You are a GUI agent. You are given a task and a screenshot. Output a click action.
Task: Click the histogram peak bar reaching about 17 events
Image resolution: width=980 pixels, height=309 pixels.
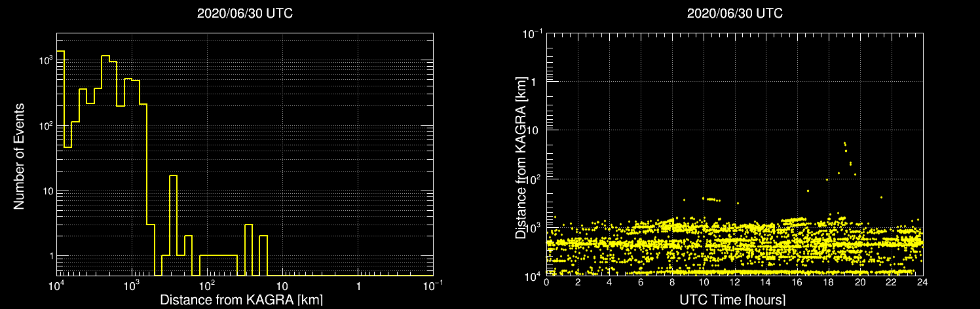(173, 225)
